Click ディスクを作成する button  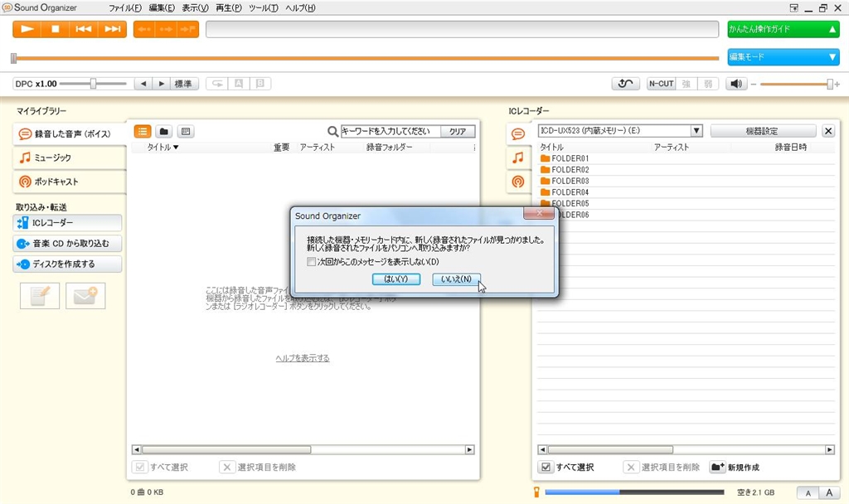point(67,264)
